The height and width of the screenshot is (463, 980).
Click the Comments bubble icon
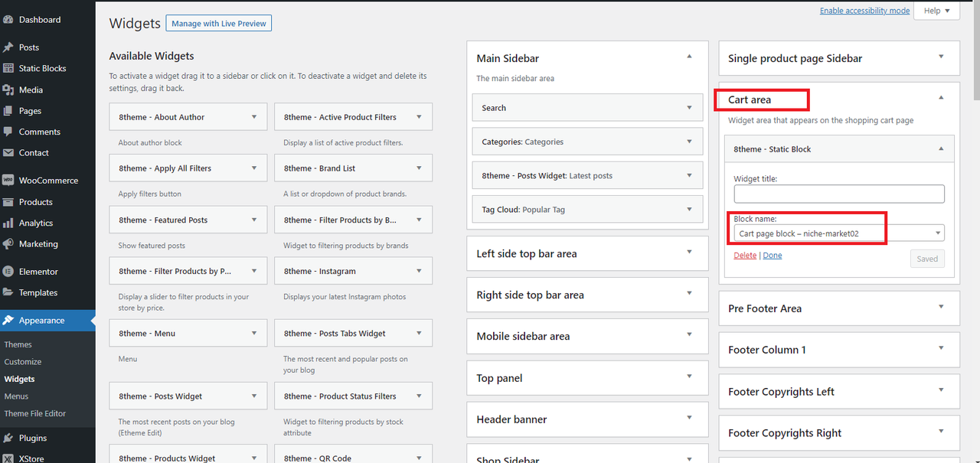coord(8,132)
